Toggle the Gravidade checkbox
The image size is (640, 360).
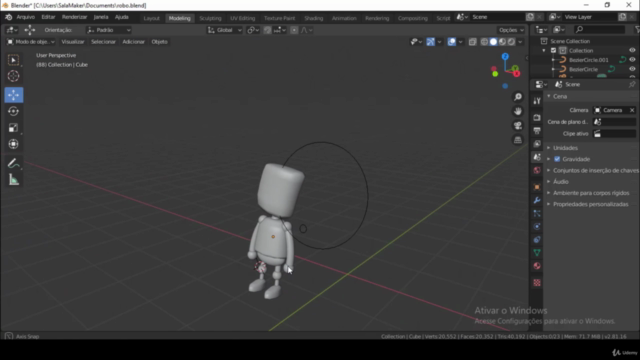557,159
